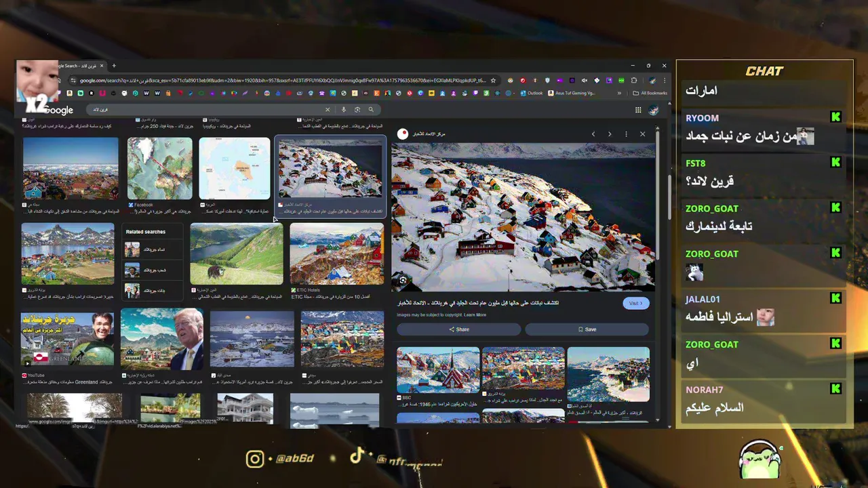
Task: Click the magnifier search button
Action: click(371, 110)
